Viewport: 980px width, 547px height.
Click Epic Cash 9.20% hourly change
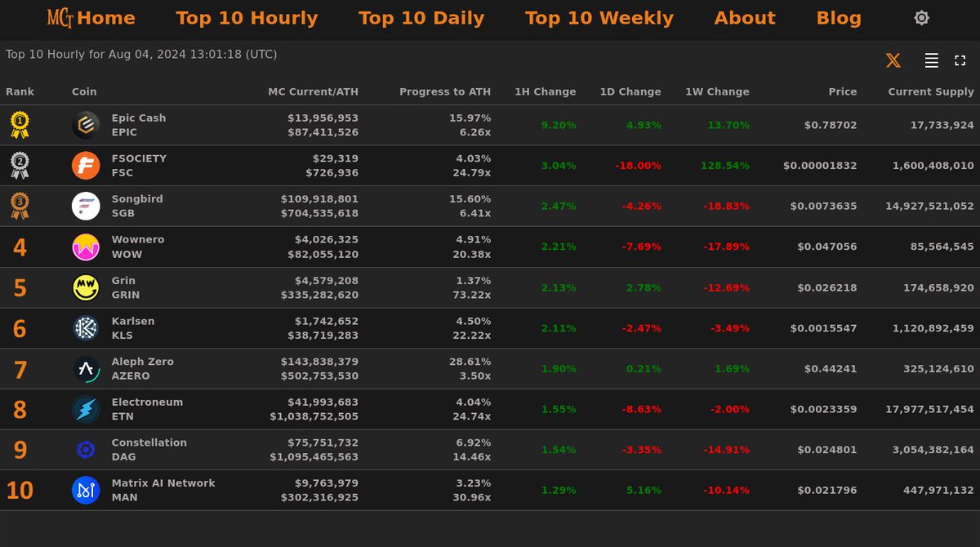point(559,125)
